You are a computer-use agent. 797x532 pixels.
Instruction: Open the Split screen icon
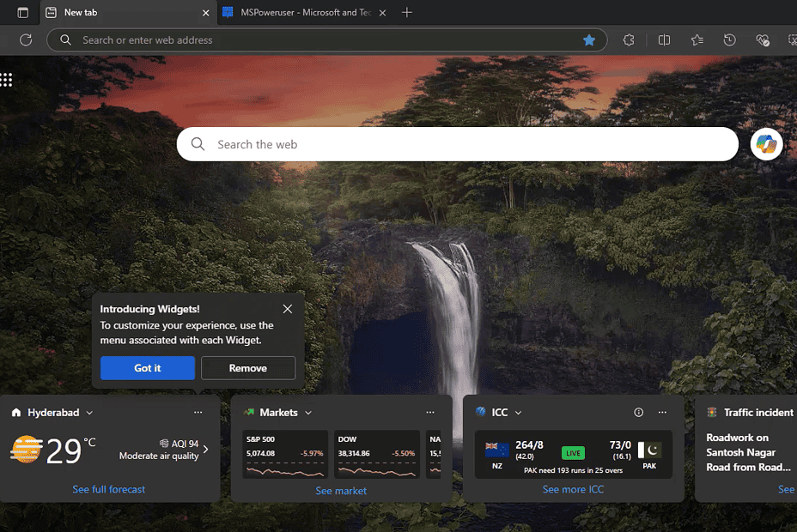(665, 39)
